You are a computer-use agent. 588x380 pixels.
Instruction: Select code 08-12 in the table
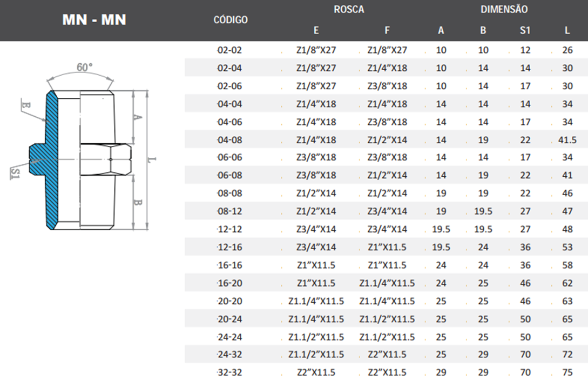click(230, 211)
